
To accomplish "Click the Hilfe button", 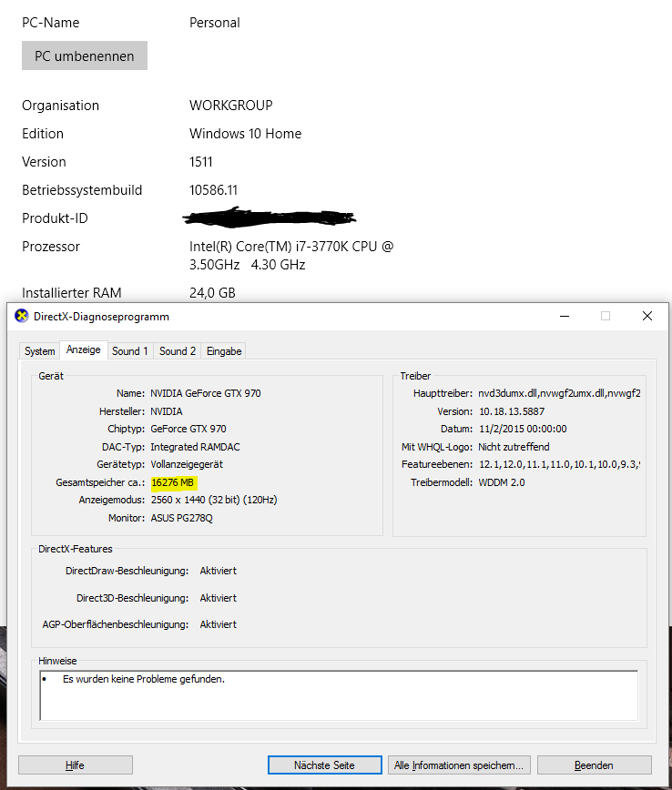I will click(75, 765).
